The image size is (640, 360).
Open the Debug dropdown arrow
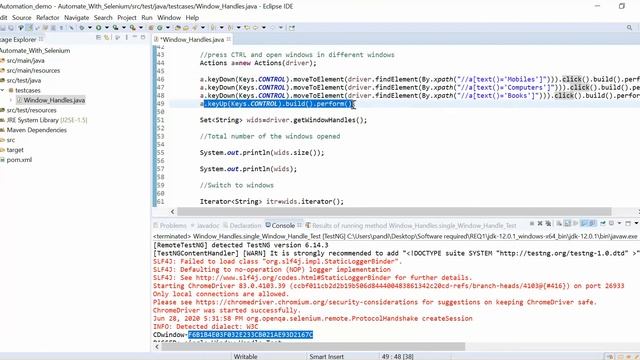pos(90,28)
